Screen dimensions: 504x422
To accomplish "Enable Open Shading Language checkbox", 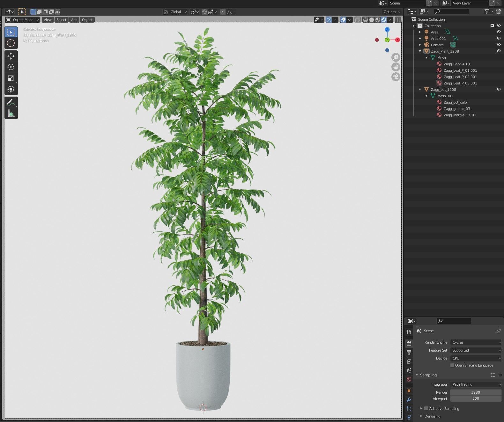I will click(452, 365).
